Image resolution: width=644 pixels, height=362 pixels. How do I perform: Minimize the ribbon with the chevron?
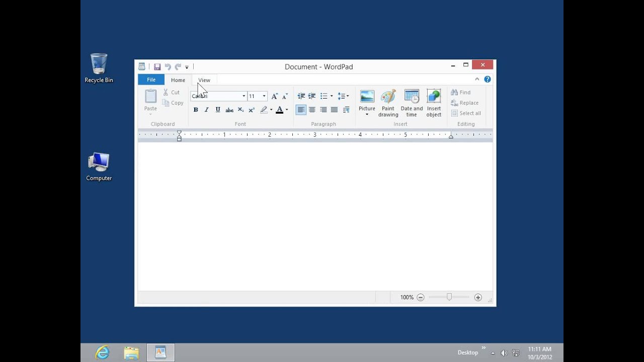coord(477,79)
